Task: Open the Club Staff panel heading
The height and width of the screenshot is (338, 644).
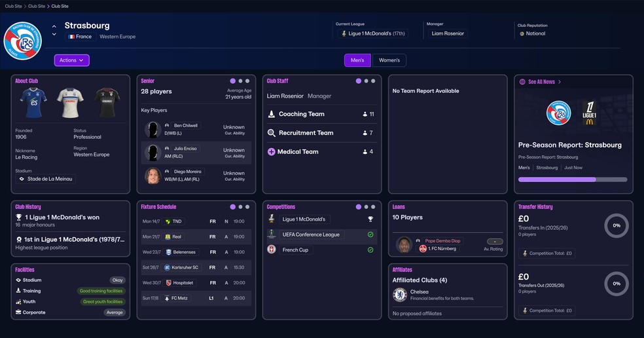Action: click(277, 81)
